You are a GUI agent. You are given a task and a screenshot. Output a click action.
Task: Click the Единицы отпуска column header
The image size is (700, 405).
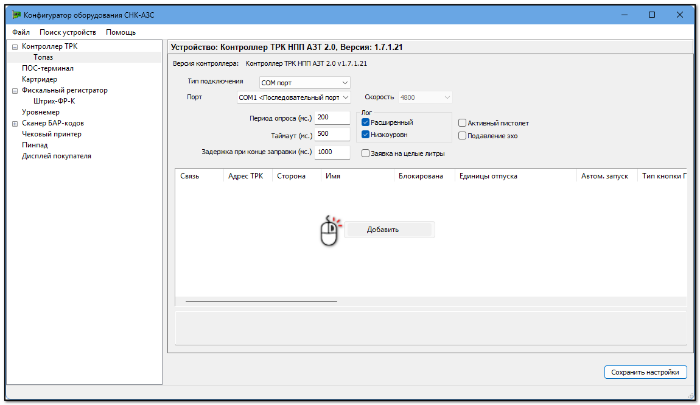(515, 176)
